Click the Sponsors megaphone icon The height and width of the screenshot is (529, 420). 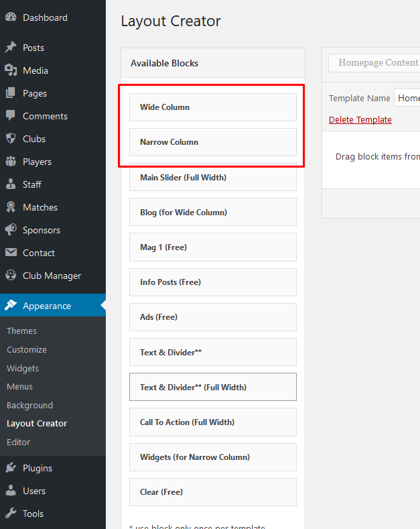pyautogui.click(x=11, y=229)
